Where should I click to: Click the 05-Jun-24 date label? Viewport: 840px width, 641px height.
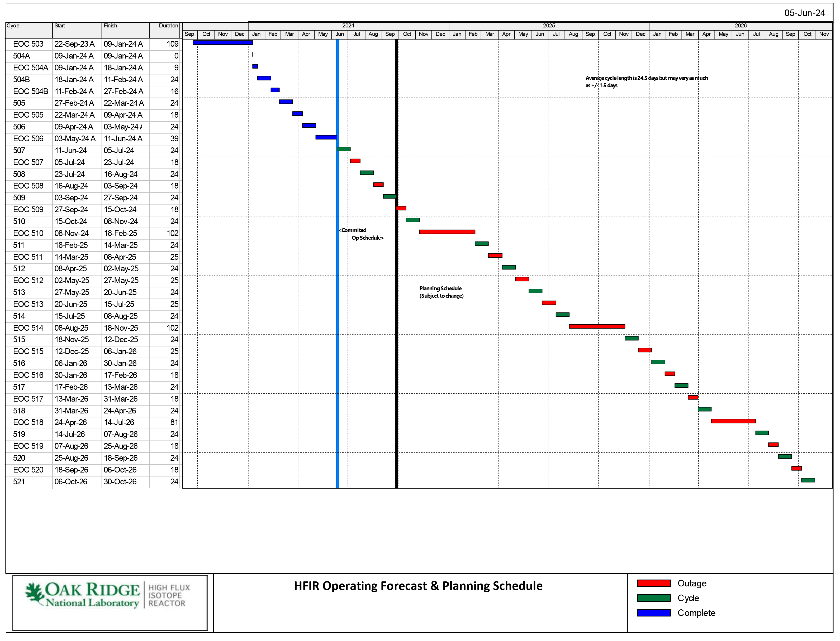[804, 13]
